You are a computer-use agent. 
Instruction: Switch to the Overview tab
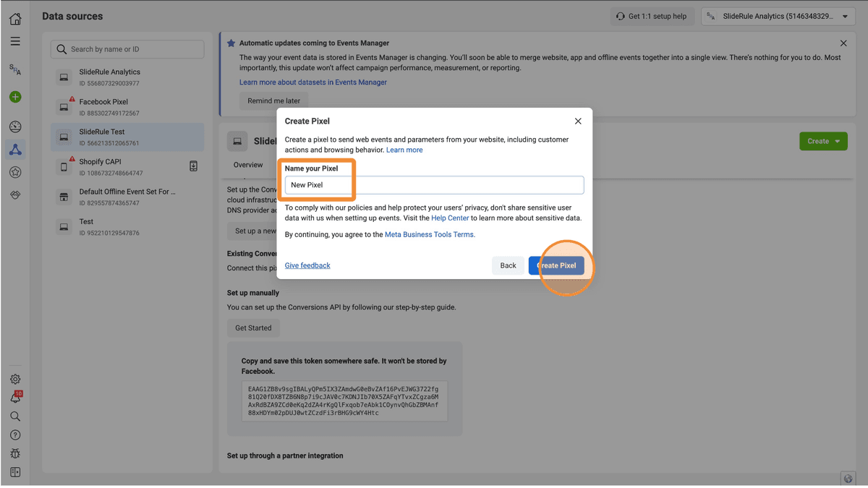[x=248, y=165]
